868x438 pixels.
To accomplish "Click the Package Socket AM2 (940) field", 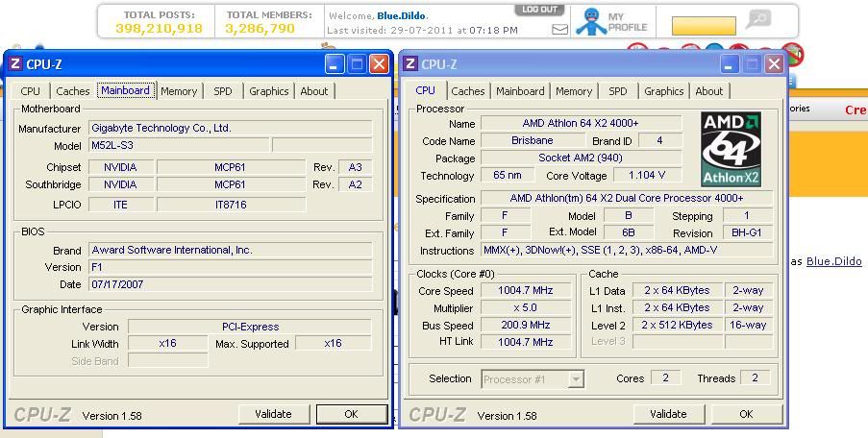I will point(581,158).
